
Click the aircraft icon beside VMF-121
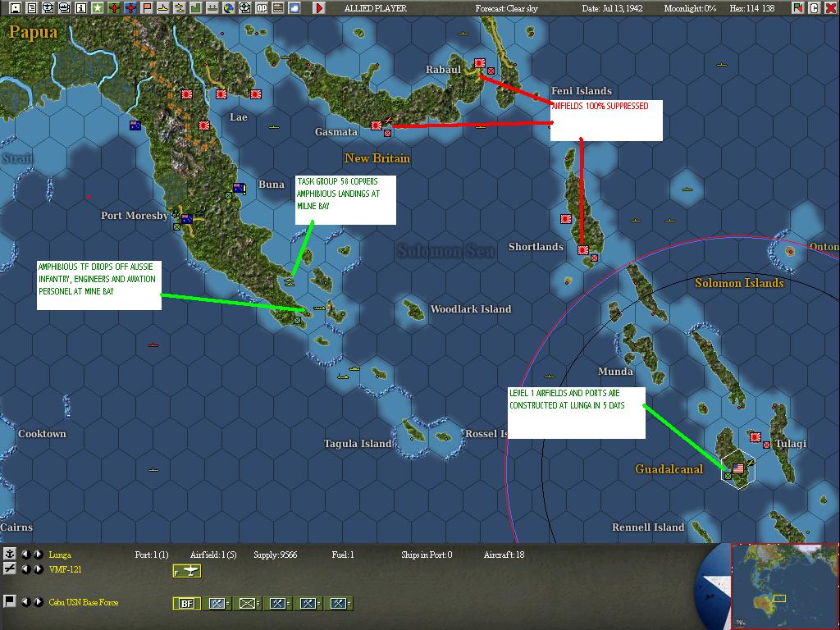pyautogui.click(x=10, y=568)
